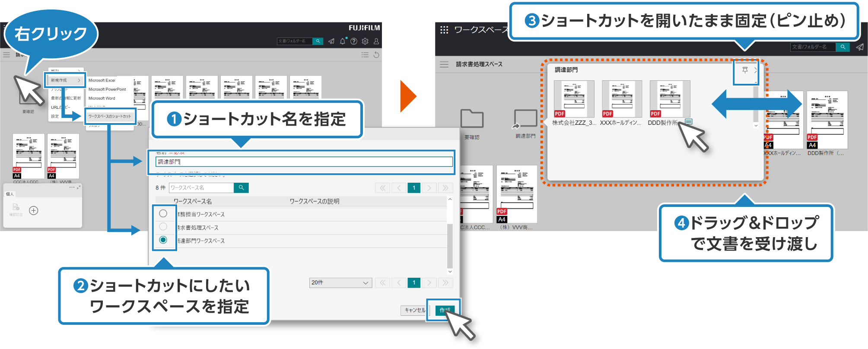
Task: Go to next page in bottom pagination
Action: tap(429, 282)
